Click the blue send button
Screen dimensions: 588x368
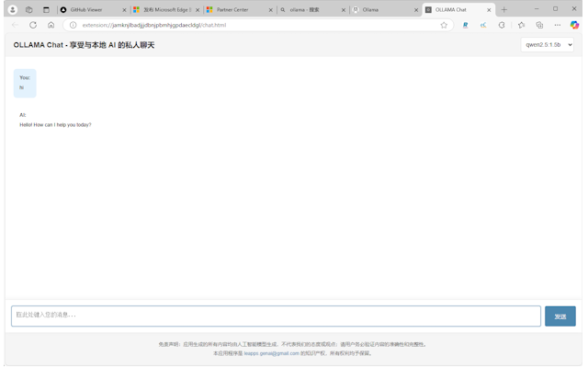coord(560,316)
